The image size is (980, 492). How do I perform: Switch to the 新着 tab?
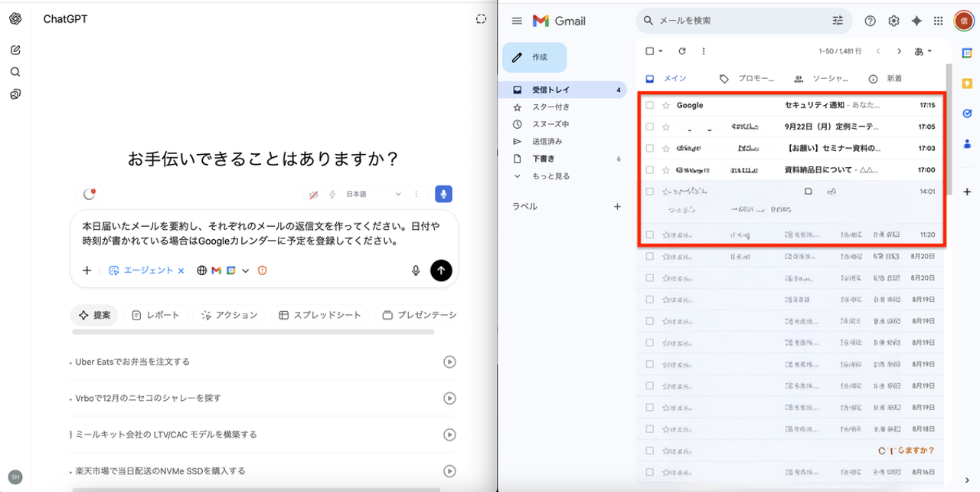tap(893, 77)
